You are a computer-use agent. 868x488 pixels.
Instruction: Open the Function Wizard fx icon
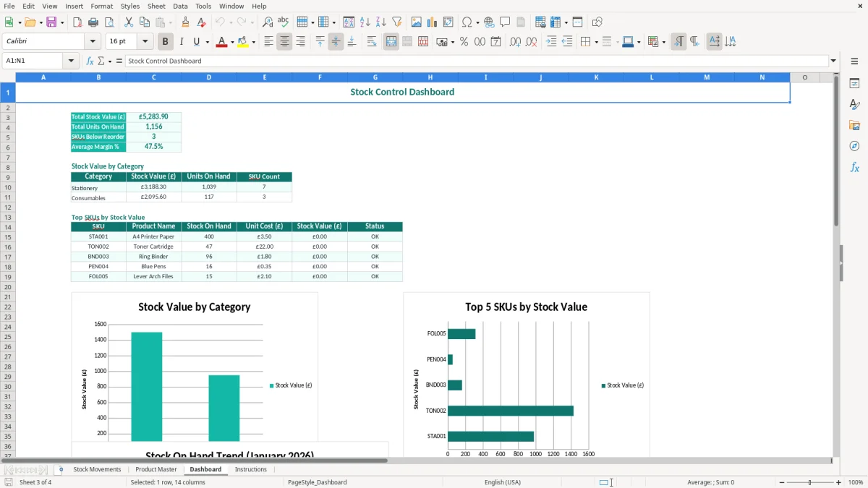point(90,61)
